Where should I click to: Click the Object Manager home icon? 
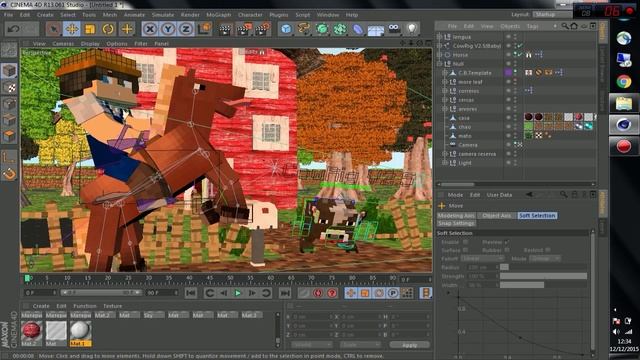(x=574, y=26)
